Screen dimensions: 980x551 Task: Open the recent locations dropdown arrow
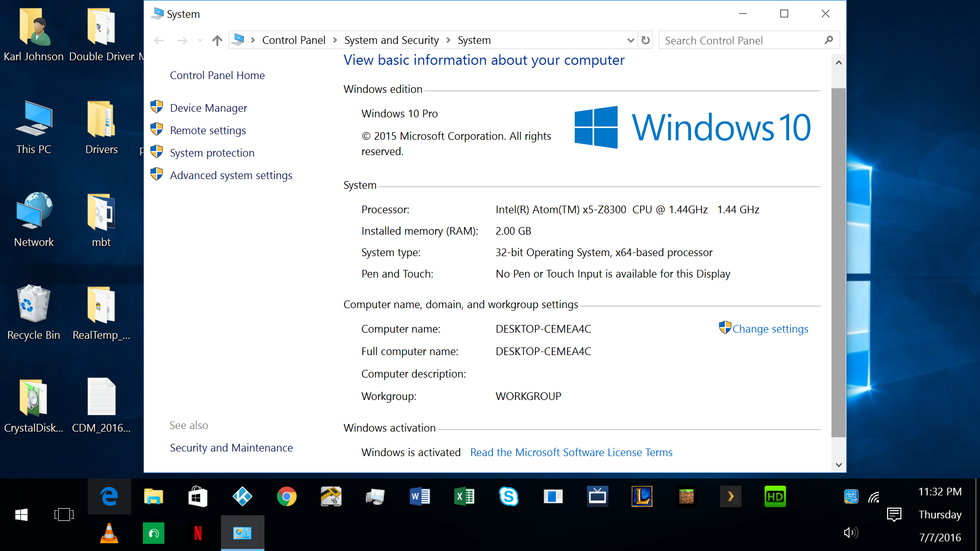pos(200,40)
